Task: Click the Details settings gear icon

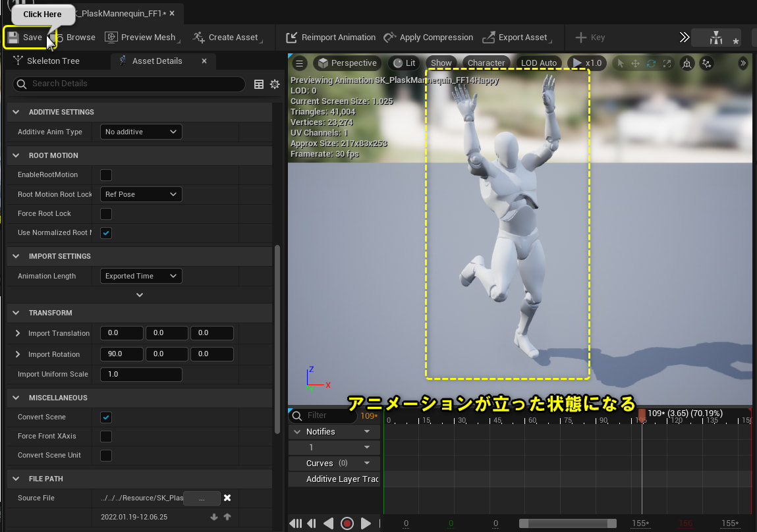Action: click(275, 84)
